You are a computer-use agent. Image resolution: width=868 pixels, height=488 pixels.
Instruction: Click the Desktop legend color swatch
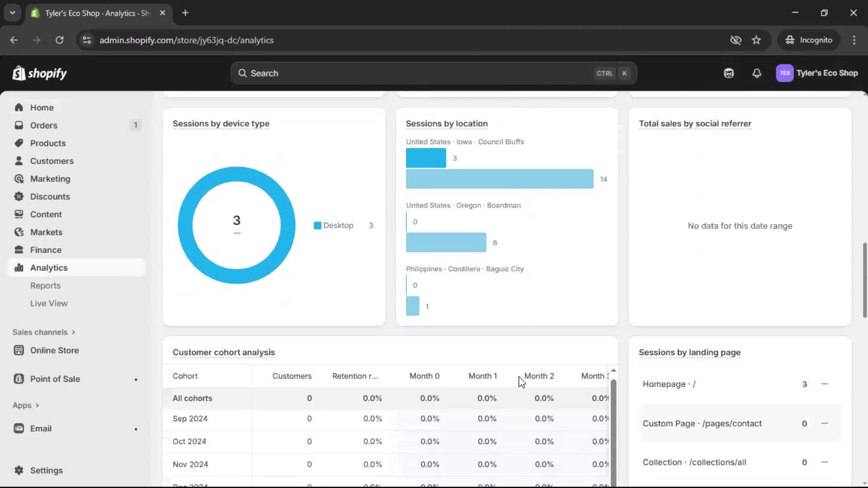coord(317,225)
